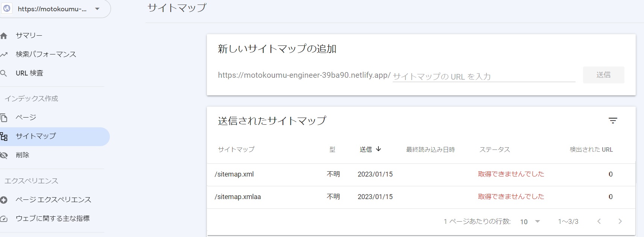Screen dimensions: 644x237
Task: Open the filter icon in 送信されたサイトマップ
Action: point(613,121)
